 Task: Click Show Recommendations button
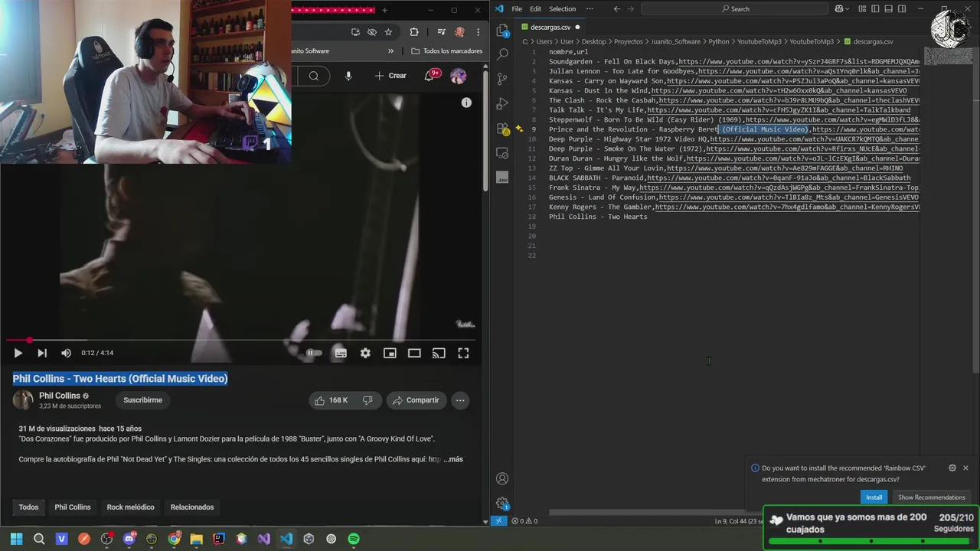931,497
